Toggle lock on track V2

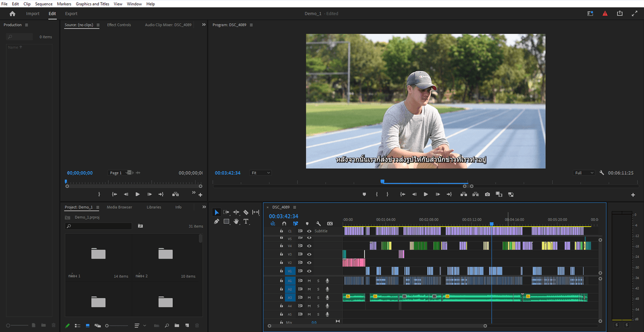coord(281,263)
